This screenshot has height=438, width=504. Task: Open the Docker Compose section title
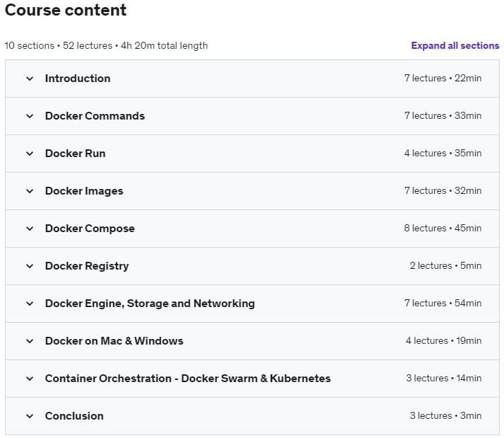pos(90,229)
